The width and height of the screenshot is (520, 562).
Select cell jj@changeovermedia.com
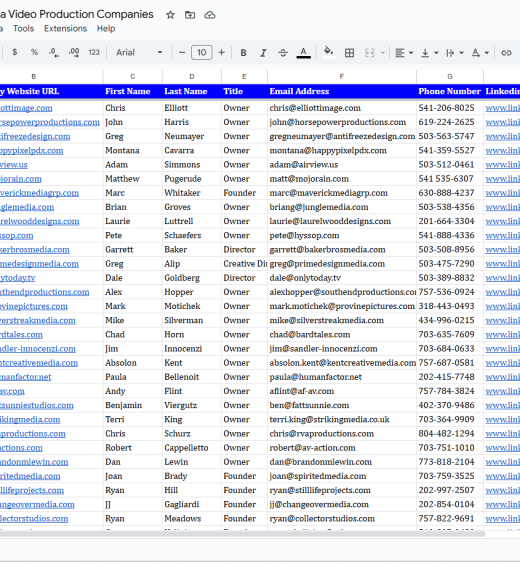click(342, 504)
